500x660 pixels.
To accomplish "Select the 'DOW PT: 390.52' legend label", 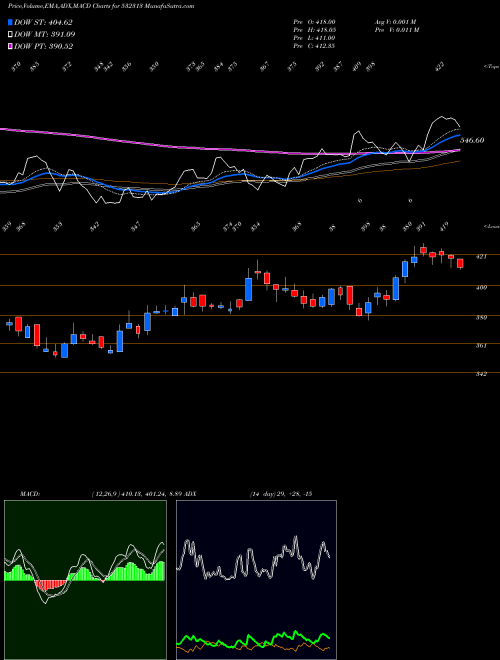I will 44,46.
